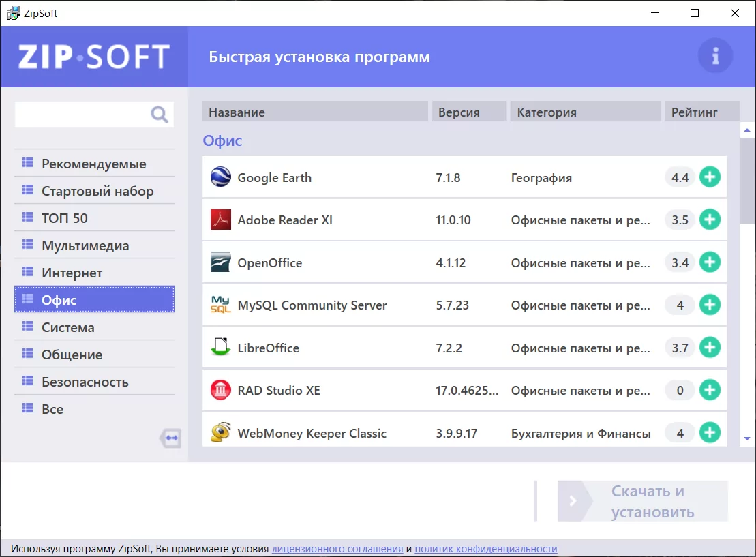
Task: Select the ТОП 50 category
Action: click(x=95, y=218)
